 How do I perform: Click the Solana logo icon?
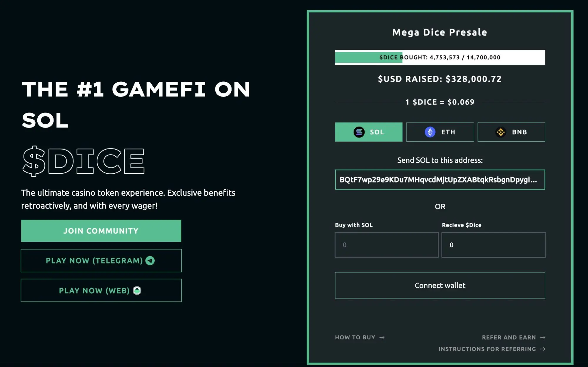click(x=359, y=132)
